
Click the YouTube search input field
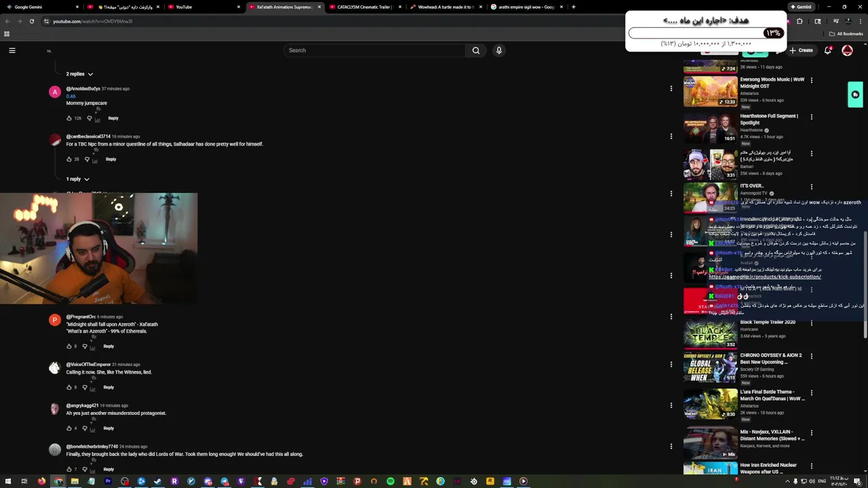(x=374, y=50)
